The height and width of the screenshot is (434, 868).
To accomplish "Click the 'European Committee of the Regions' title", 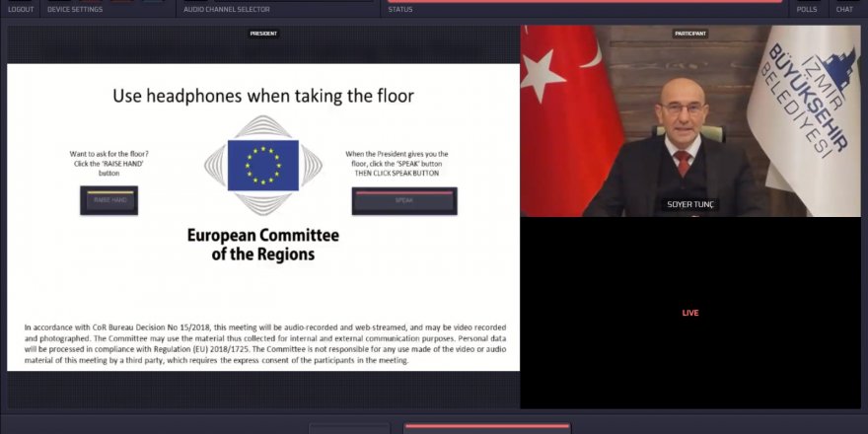I will tap(262, 245).
